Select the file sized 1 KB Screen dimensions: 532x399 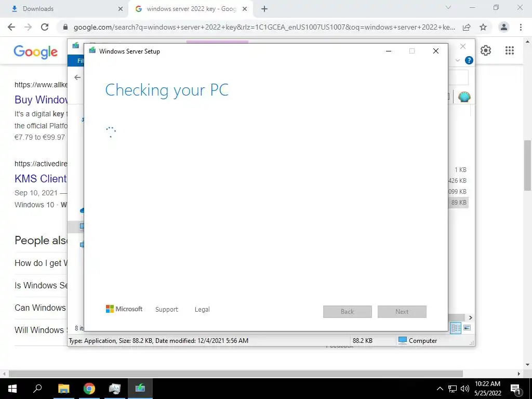coord(460,170)
